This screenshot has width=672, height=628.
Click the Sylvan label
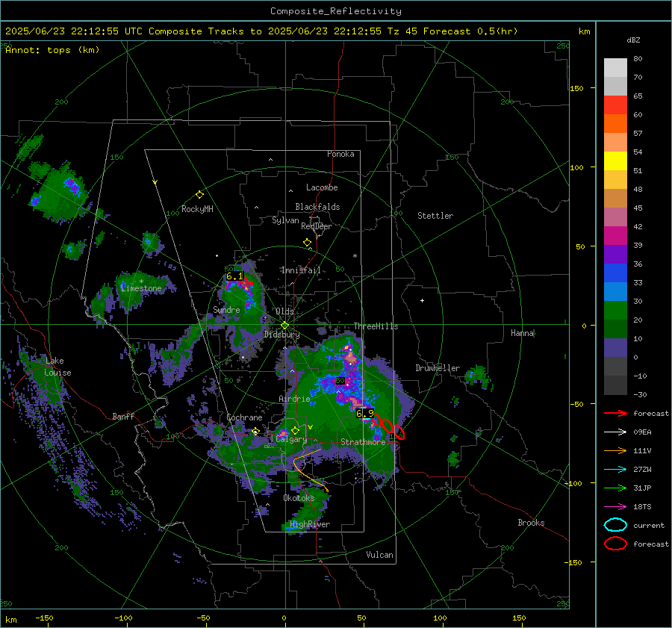tap(285, 220)
